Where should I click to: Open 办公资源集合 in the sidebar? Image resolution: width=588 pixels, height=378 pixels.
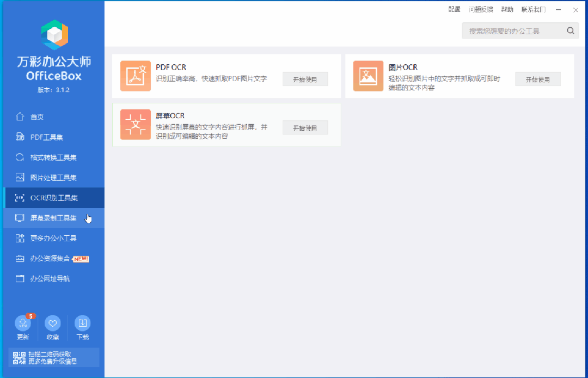[x=54, y=259]
